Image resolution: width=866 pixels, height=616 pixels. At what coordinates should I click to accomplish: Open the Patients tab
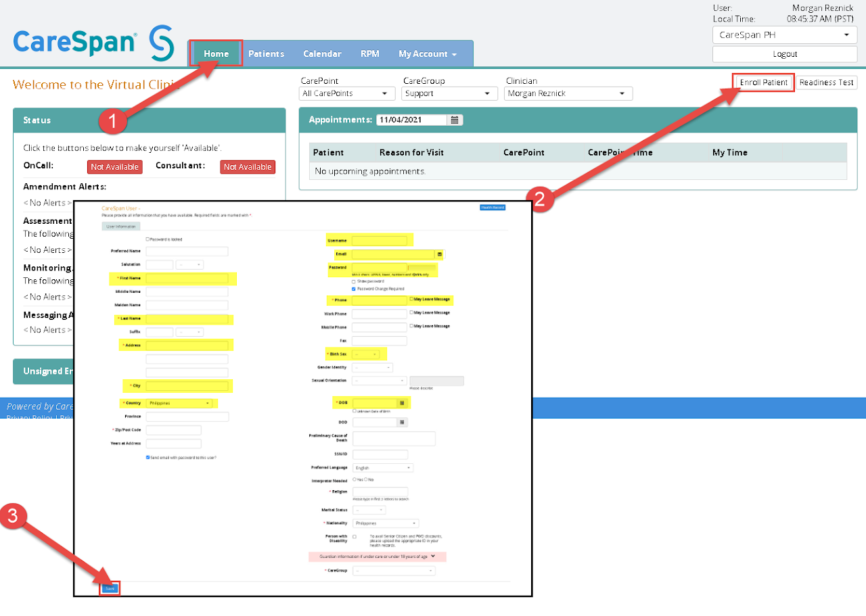(x=266, y=53)
